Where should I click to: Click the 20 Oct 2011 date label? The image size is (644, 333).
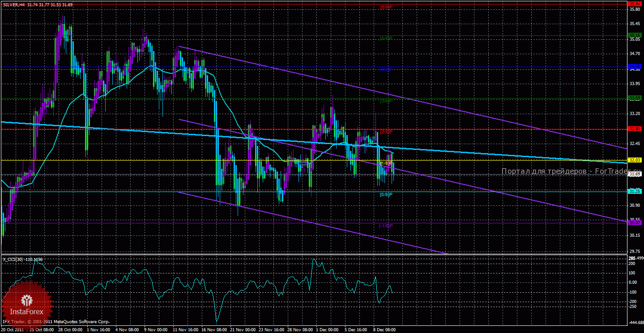13,330
